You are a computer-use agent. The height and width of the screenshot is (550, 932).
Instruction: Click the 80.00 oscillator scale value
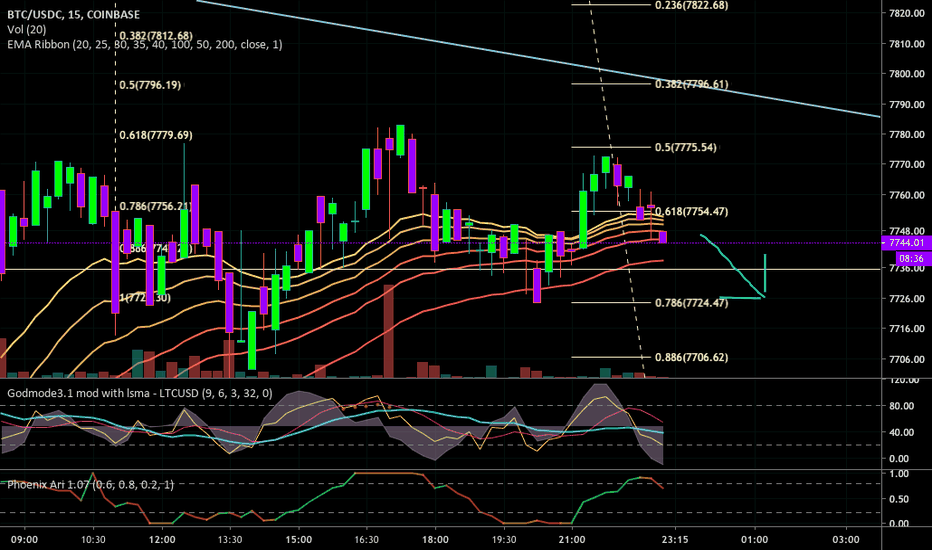902,406
